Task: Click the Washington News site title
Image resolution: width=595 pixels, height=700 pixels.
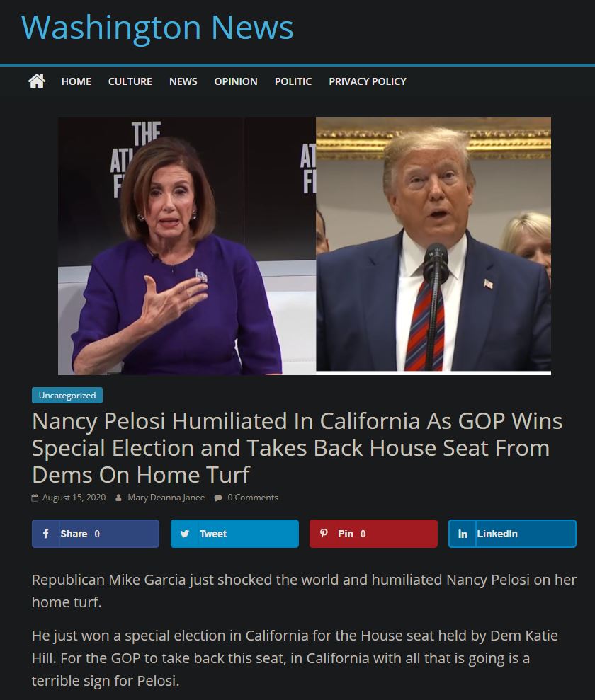Action: point(157,28)
